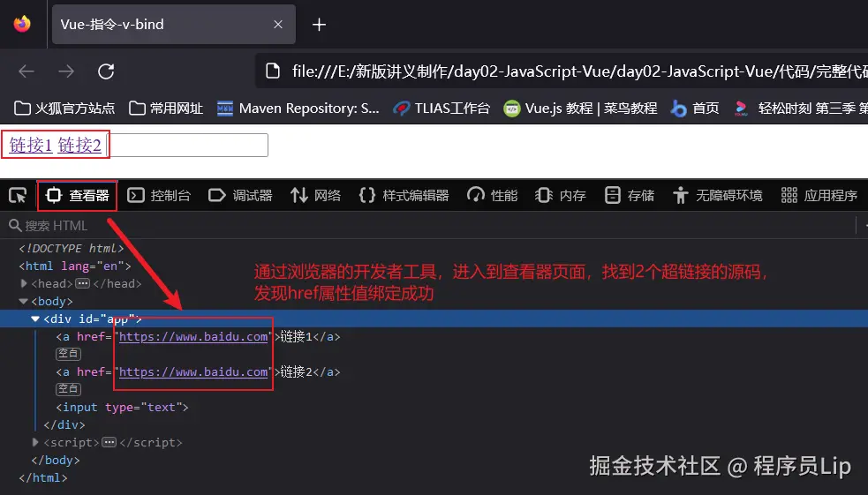Select the input type="text" node
The image size is (868, 495).
tap(122, 408)
